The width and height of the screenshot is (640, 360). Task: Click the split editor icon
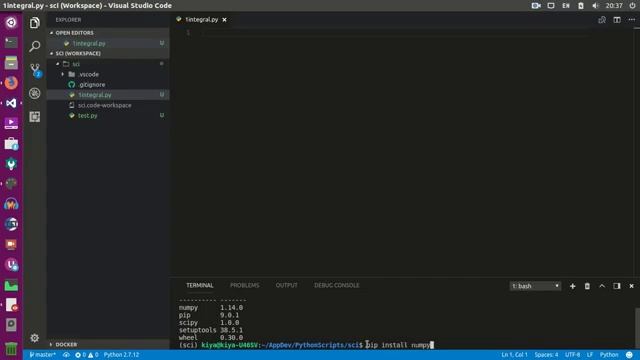[617, 20]
